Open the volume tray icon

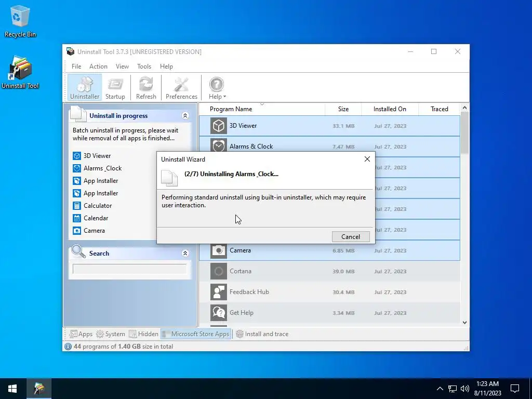(x=465, y=389)
